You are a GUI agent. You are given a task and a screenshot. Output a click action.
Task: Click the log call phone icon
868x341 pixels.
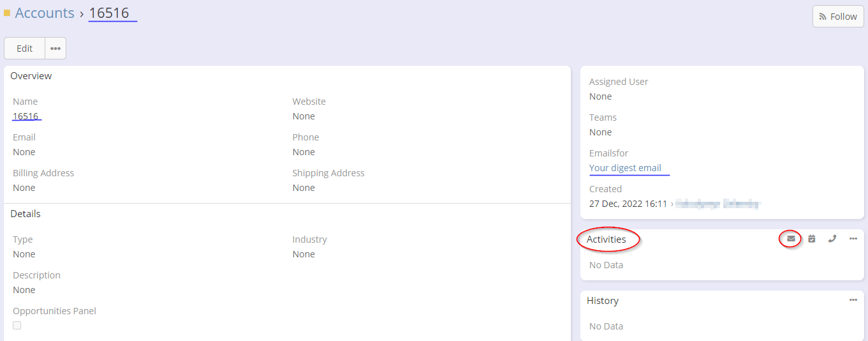[832, 239]
